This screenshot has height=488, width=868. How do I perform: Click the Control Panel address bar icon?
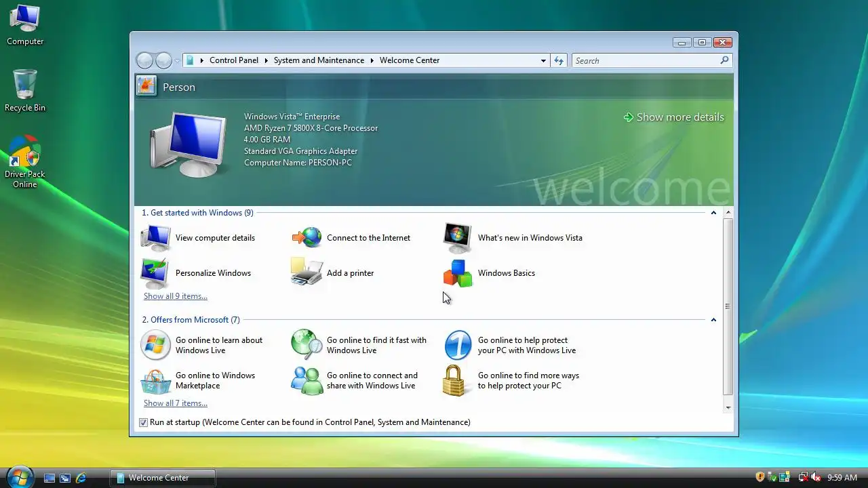[190, 60]
